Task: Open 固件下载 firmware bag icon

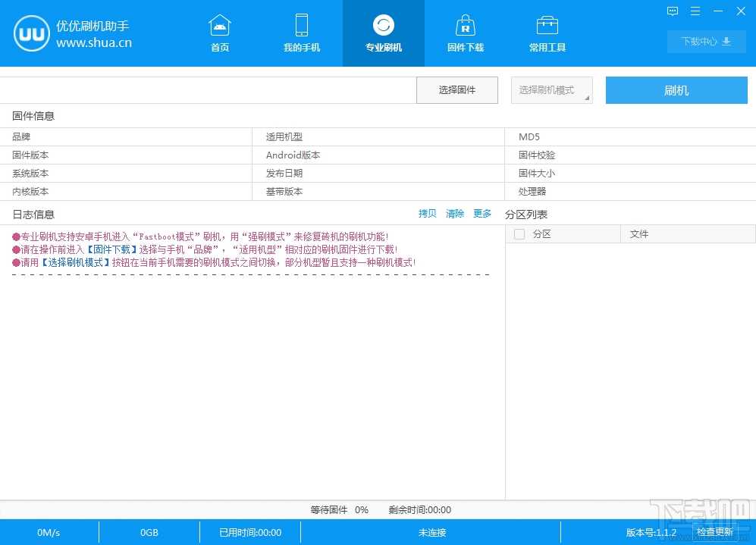Action: (465, 26)
